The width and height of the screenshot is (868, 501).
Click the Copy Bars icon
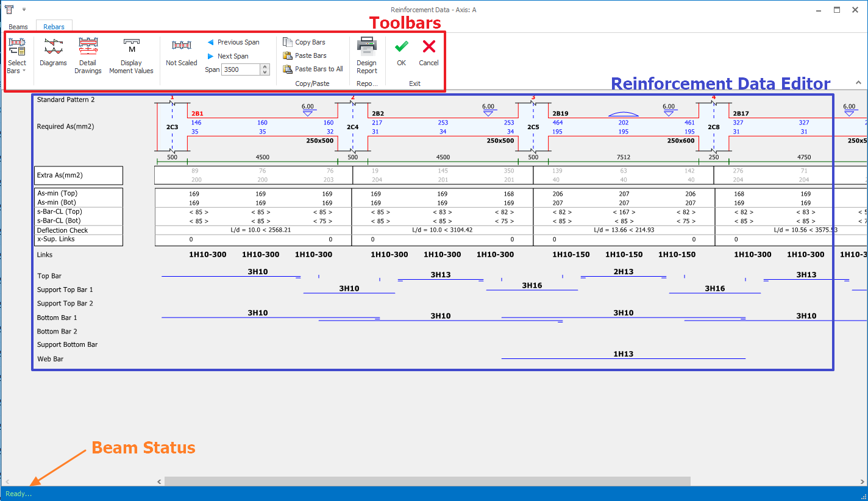click(x=286, y=41)
